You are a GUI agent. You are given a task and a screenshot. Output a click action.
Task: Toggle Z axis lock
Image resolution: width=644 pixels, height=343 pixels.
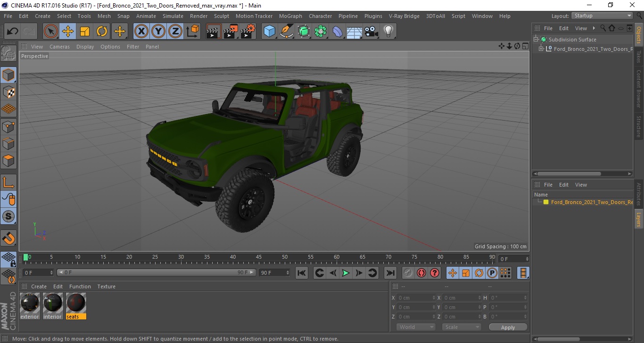point(175,32)
